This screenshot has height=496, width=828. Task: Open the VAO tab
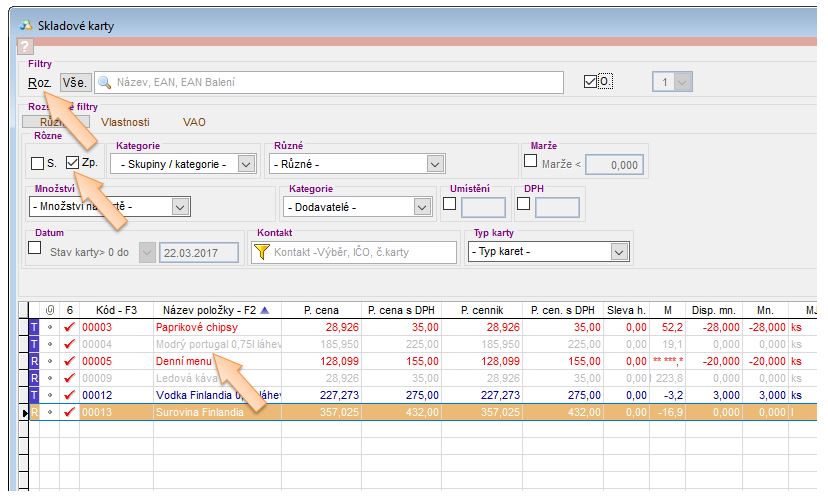click(194, 121)
